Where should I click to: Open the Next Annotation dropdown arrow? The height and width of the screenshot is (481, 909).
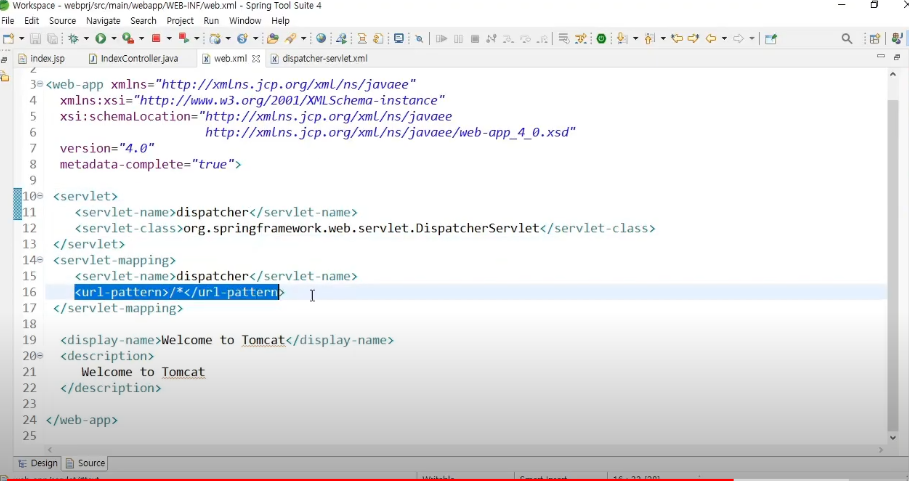pyautogui.click(x=635, y=39)
